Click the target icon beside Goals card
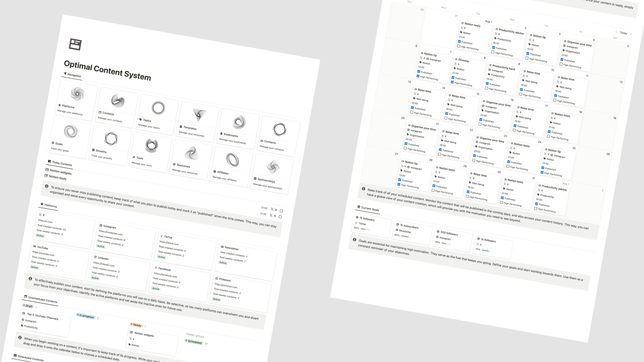Screen dimensions: 644x362 53,142
